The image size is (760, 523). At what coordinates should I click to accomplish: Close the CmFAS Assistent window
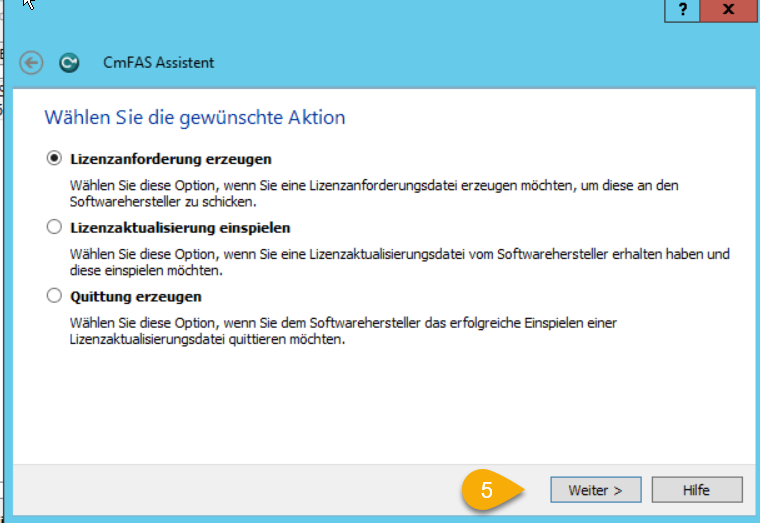(x=728, y=9)
